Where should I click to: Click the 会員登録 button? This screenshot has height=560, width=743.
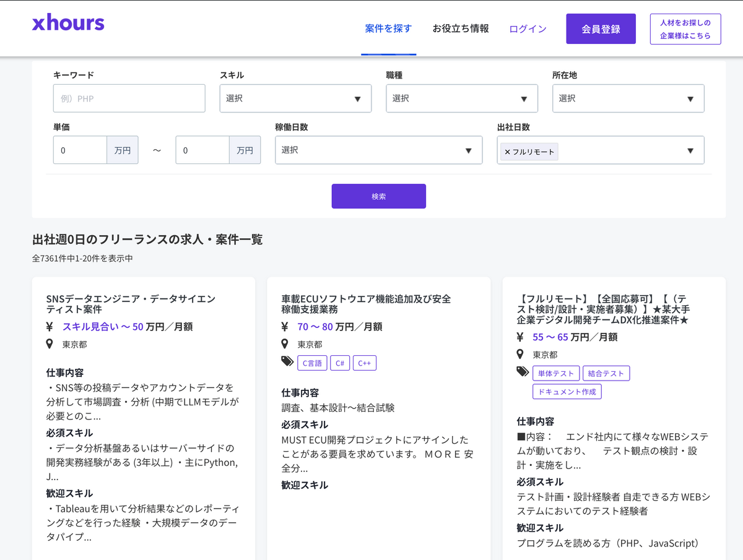coord(601,29)
